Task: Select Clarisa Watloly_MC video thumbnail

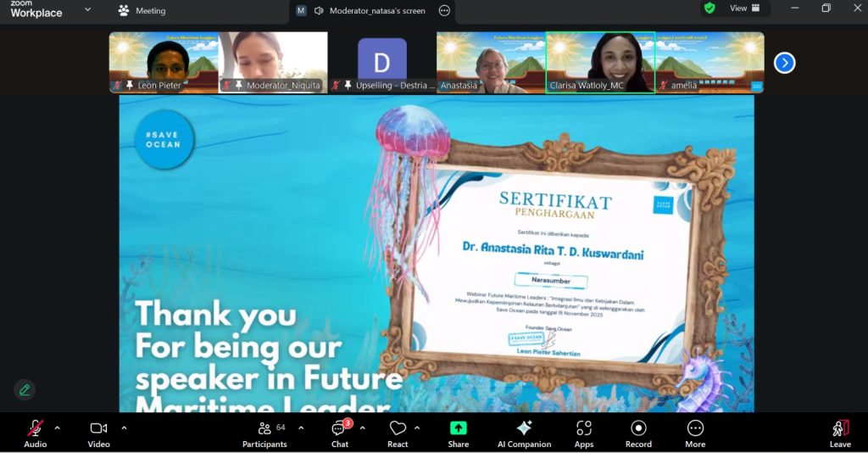Action: coord(600,62)
